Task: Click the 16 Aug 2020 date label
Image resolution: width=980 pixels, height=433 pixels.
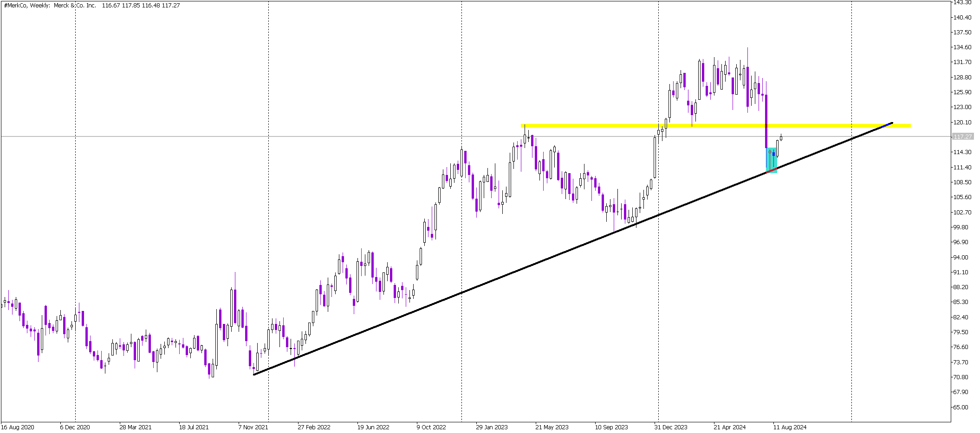Action: tap(18, 427)
